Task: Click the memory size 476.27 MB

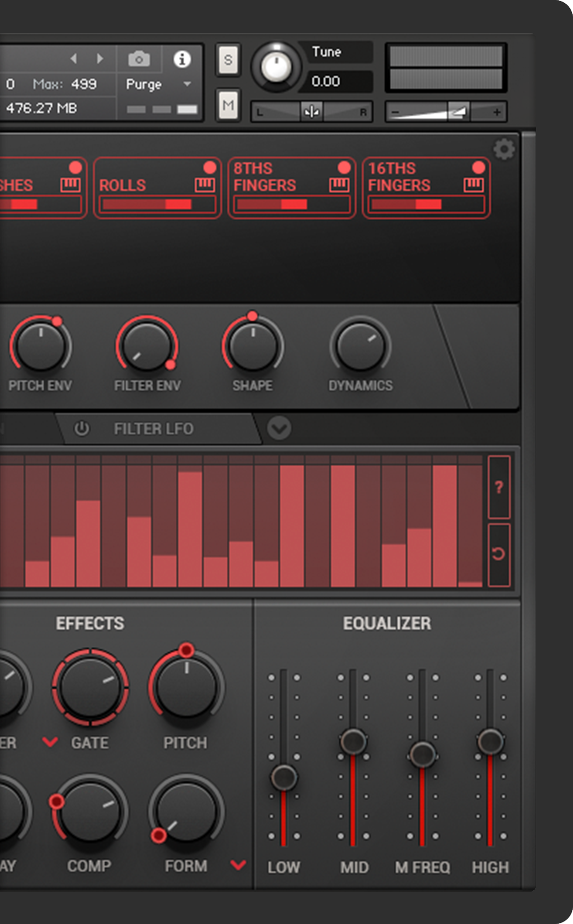Action: tap(41, 108)
